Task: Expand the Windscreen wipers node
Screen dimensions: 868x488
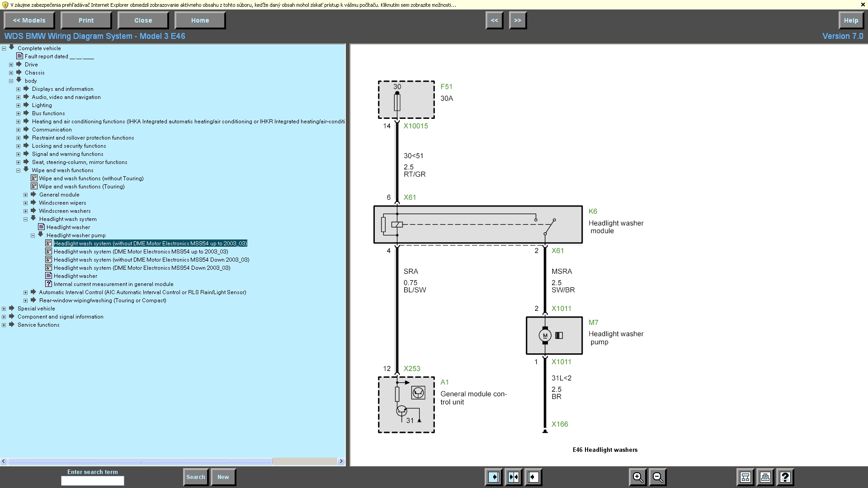Action: (26, 203)
